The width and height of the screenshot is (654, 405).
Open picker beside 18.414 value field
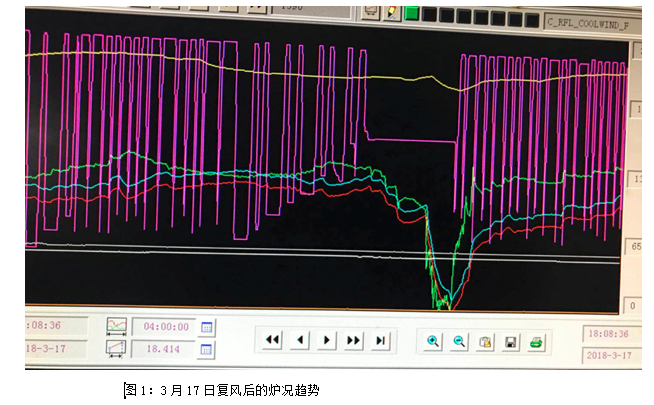coord(207,349)
